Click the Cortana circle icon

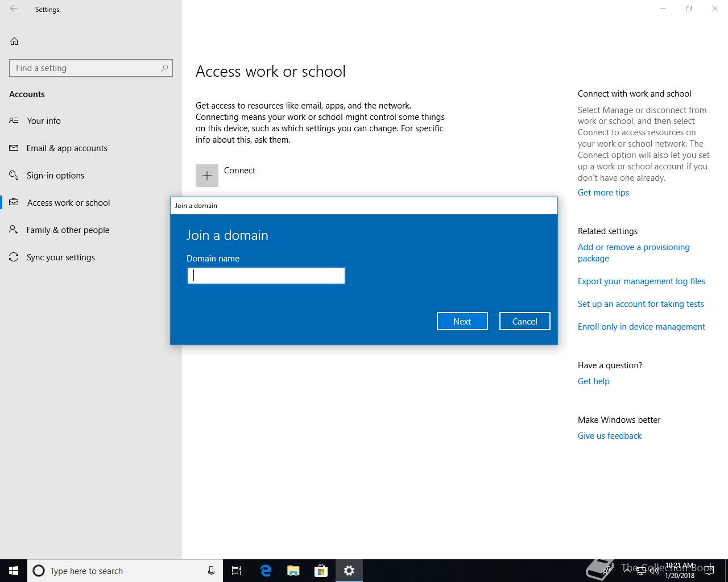(39, 571)
